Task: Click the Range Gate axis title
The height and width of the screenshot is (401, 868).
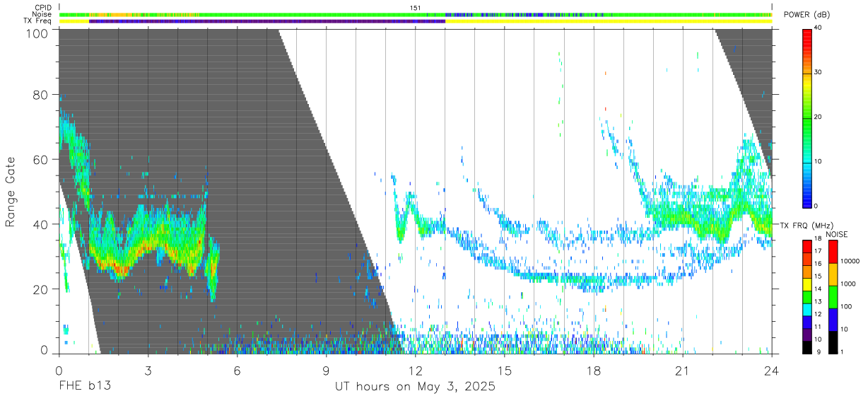Action: pos(11,192)
